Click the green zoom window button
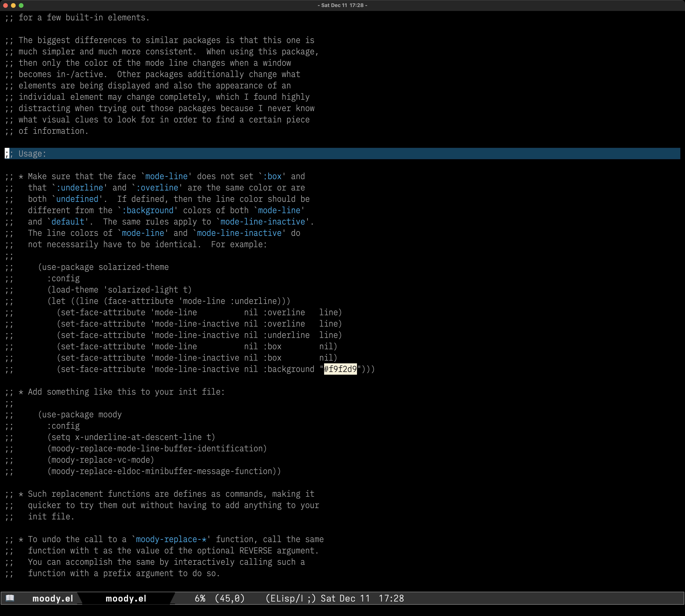The image size is (685, 616). pyautogui.click(x=21, y=5)
